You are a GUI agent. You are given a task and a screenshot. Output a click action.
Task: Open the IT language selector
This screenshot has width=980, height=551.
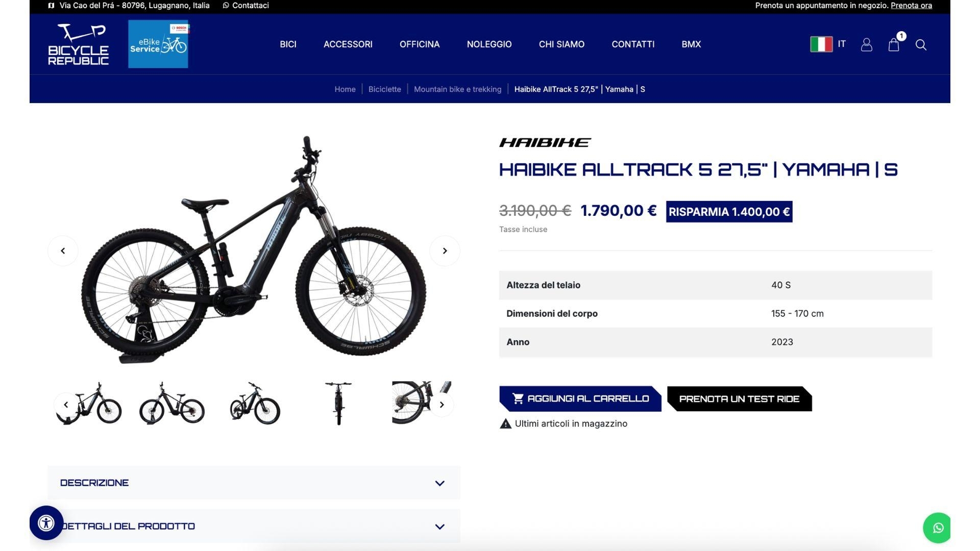pyautogui.click(x=828, y=44)
